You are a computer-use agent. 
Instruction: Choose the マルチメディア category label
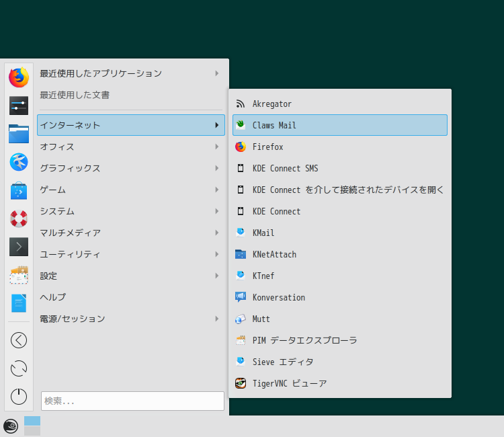point(70,233)
